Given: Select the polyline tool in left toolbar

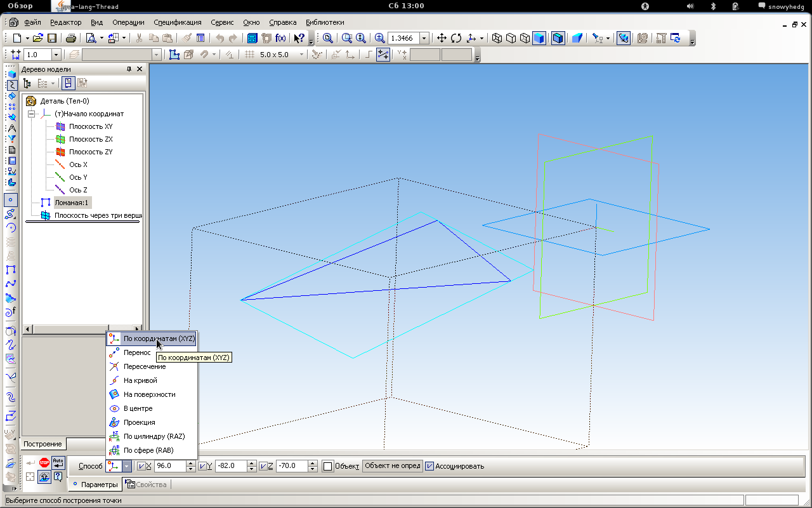Looking at the screenshot, I should point(11,270).
